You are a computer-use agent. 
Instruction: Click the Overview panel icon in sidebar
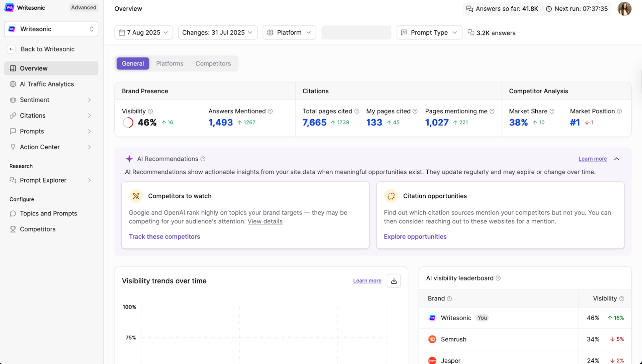coord(13,68)
